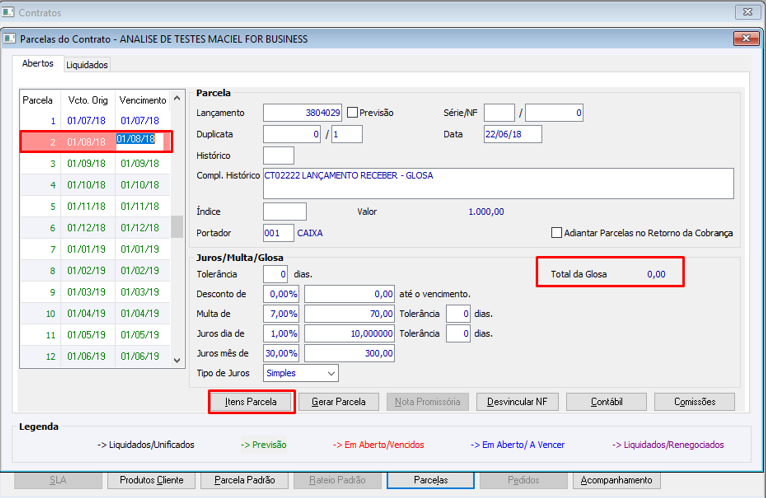
Task: Click the parcel list scroll down arrow
Action: tap(177, 361)
